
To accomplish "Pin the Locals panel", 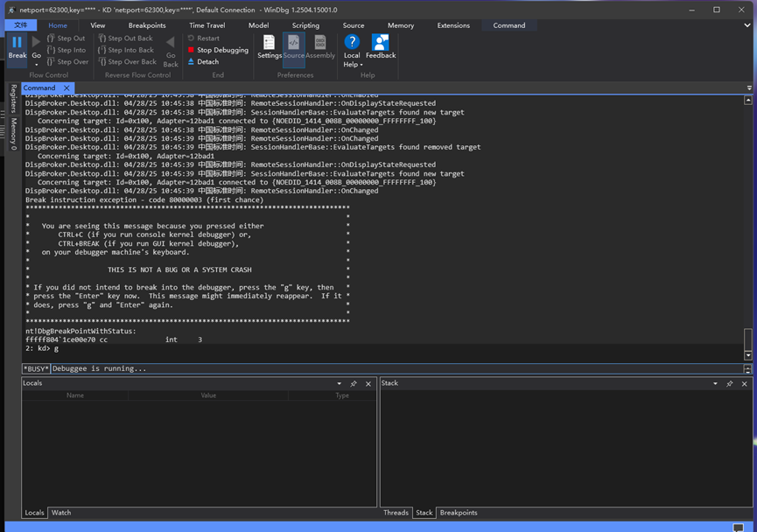I will pos(354,383).
